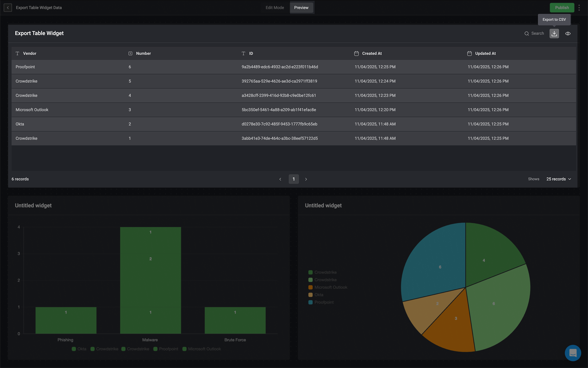Open the Search magnifier in table header
This screenshot has width=588, height=368.
coord(527,33)
